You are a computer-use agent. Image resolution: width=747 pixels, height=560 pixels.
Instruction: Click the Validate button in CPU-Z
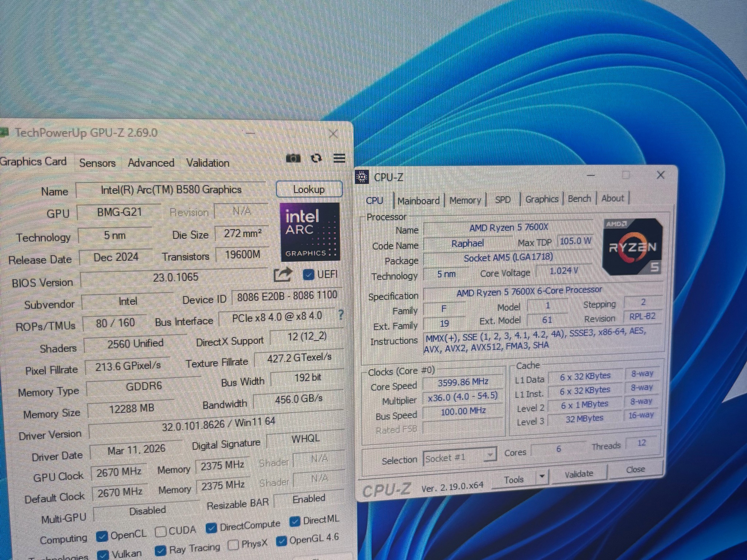point(579,474)
